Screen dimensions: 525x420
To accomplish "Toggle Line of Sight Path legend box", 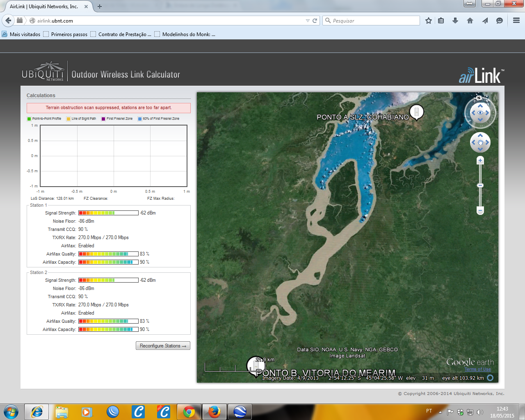I will click(x=68, y=119).
